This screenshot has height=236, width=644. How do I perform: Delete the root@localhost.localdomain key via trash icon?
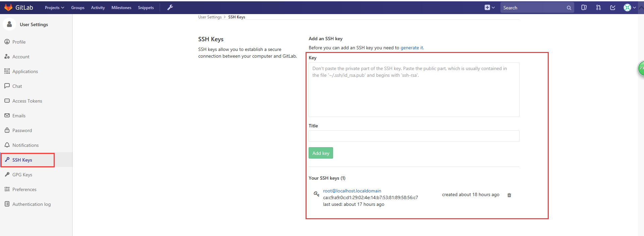point(509,195)
